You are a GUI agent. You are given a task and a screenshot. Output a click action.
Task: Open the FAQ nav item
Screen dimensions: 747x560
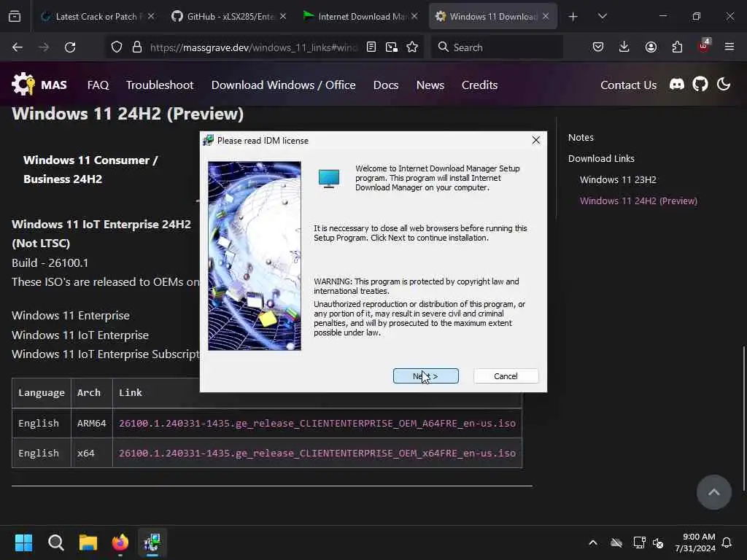98,85
